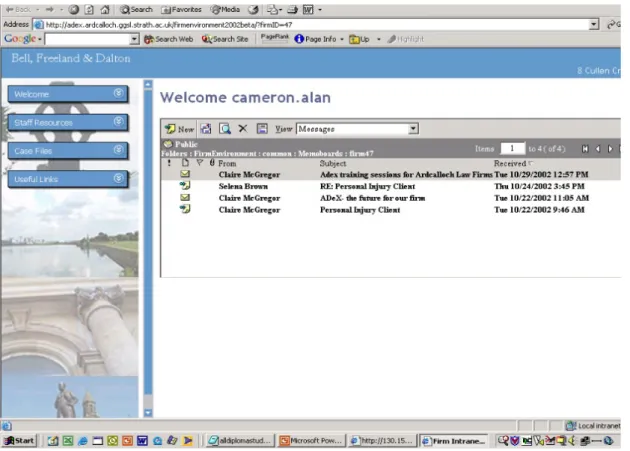The width and height of the screenshot is (630, 451).
Task: Sort messages by From column
Action: (227, 163)
